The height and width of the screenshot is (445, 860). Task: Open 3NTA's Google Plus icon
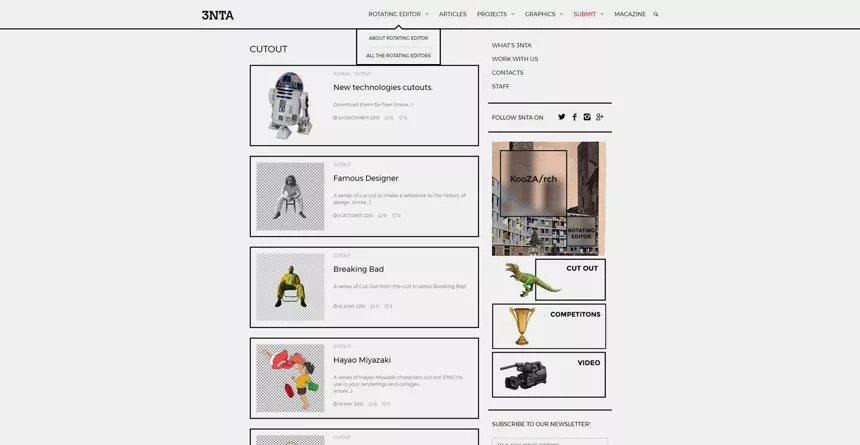click(599, 117)
